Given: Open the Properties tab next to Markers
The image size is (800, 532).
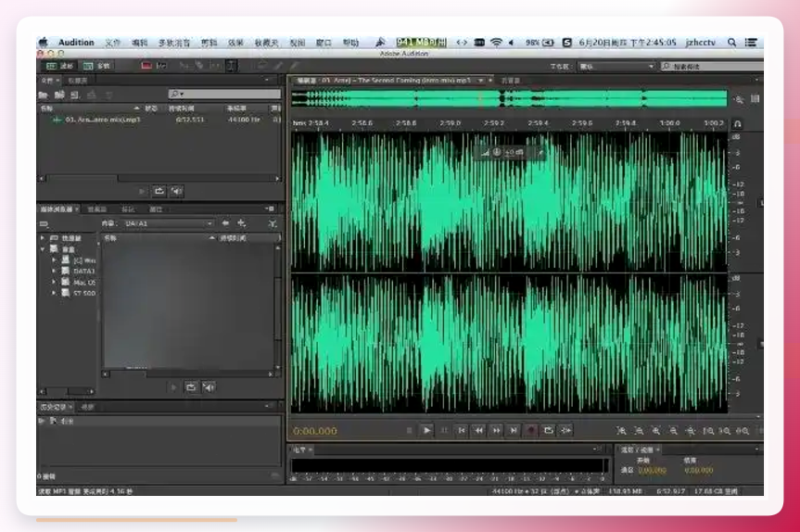Looking at the screenshot, I should (156, 209).
